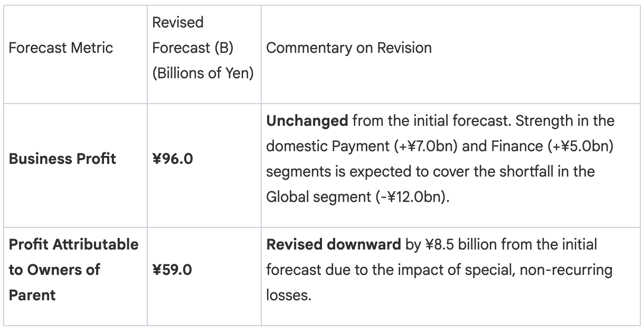Click the Business Profit row label
This screenshot has height=332, width=644.
coord(63,159)
